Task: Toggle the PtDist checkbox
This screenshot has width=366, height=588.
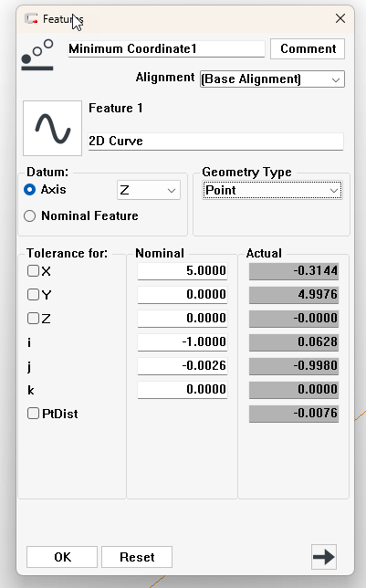Action: [x=33, y=414]
